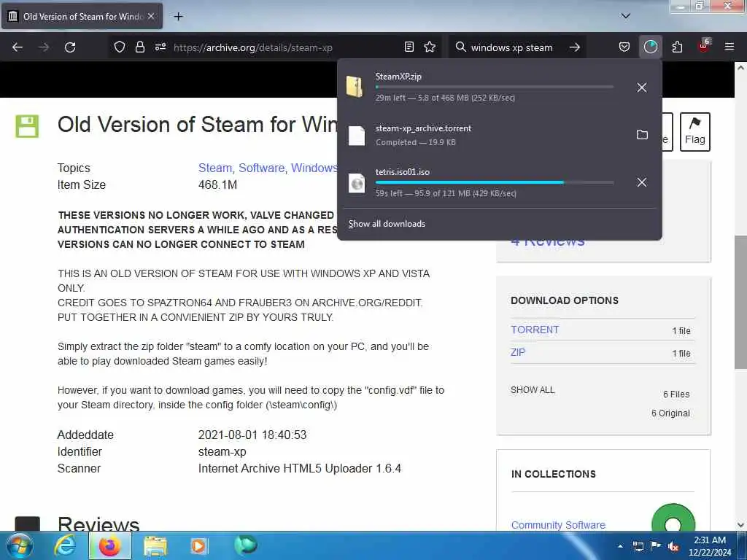Reload the archive.org page
Viewport: 747px width, 560px height.
tap(70, 47)
